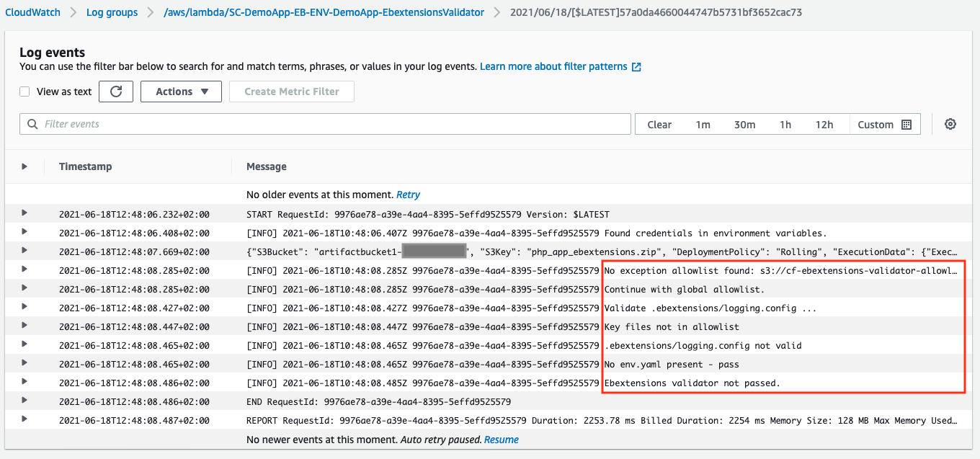
Task: Select timestamp 2021-06-18T12:48:06.232+02:00
Action: pyautogui.click(x=134, y=214)
